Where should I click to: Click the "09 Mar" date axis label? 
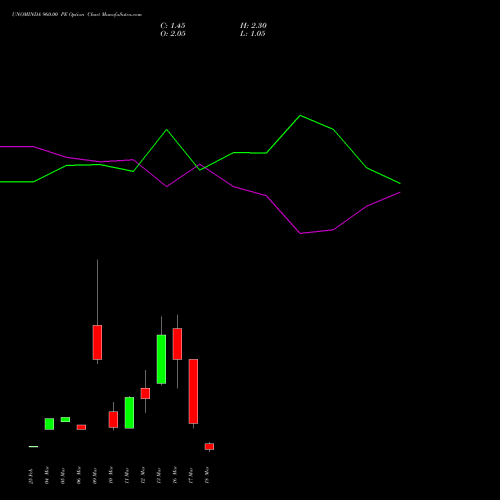(95, 476)
